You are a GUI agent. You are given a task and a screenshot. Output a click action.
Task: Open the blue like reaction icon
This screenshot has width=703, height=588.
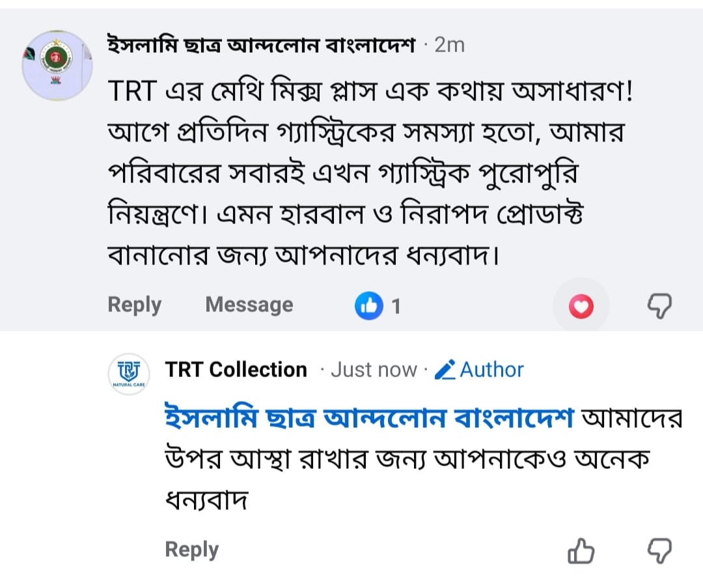coord(369,306)
